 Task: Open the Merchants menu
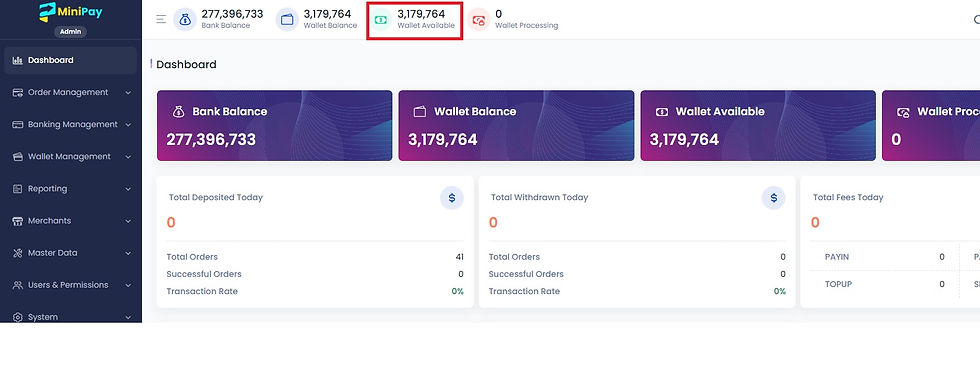pos(70,221)
